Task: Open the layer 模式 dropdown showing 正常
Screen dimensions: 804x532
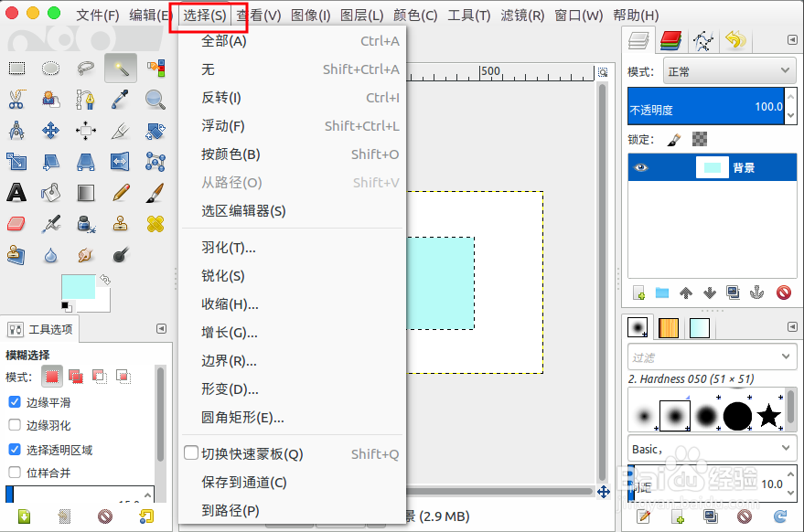Action: coord(729,70)
